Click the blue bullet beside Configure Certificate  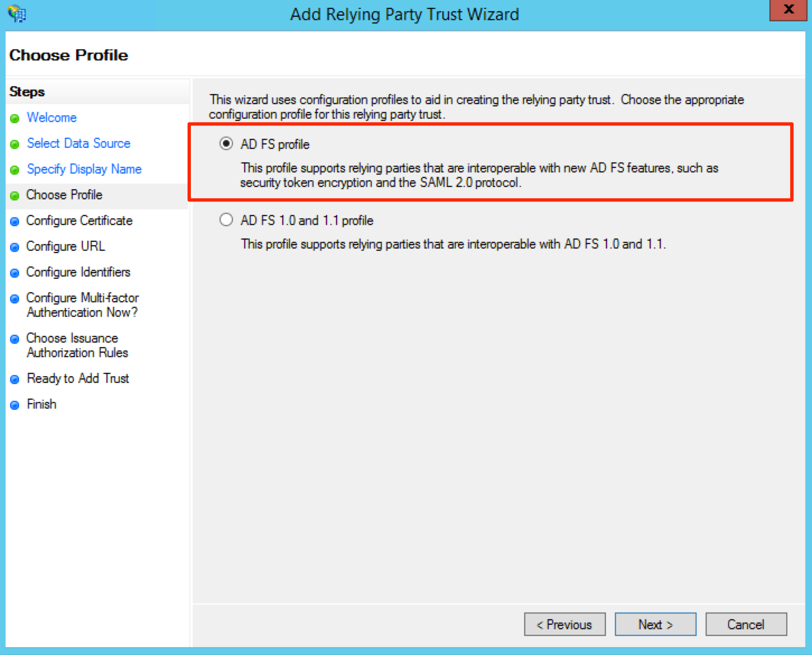coord(15,222)
